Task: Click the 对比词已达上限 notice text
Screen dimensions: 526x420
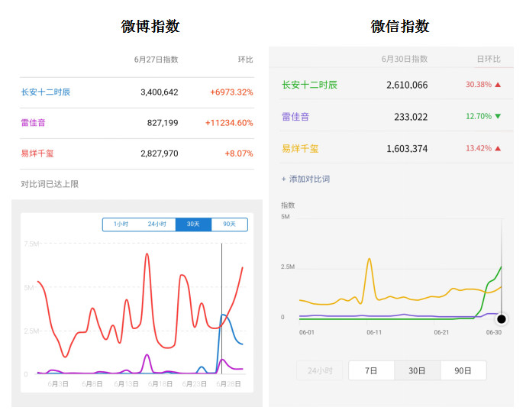Action: point(50,184)
